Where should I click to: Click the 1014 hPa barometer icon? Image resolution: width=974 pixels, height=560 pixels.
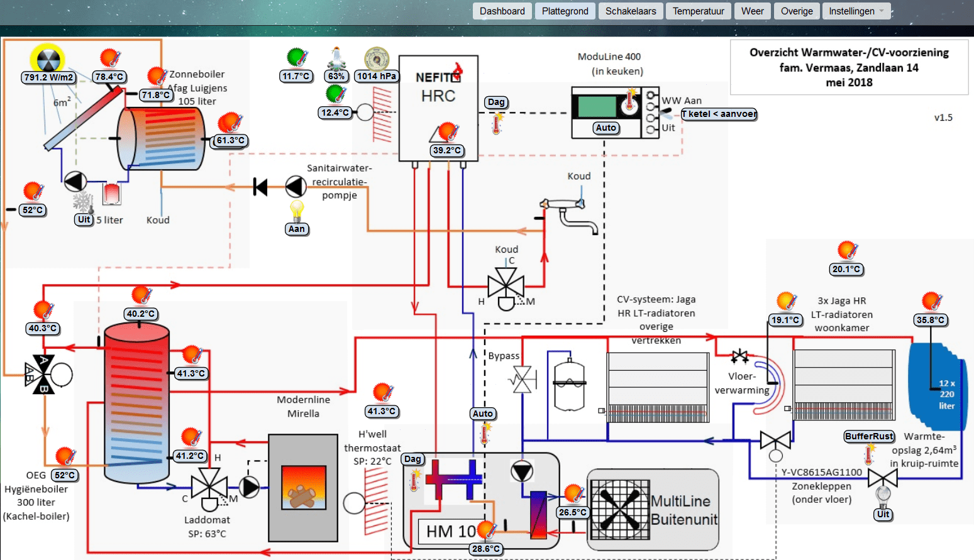[x=377, y=58]
